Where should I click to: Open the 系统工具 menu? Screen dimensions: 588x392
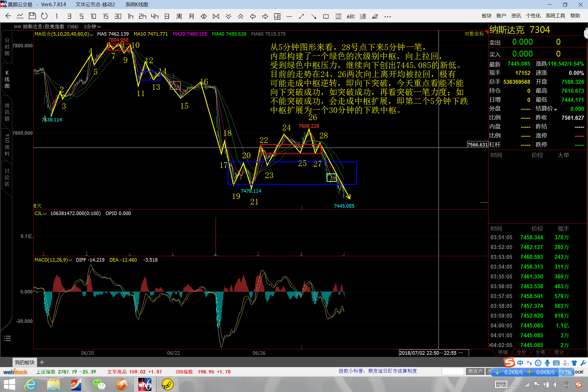(x=555, y=16)
